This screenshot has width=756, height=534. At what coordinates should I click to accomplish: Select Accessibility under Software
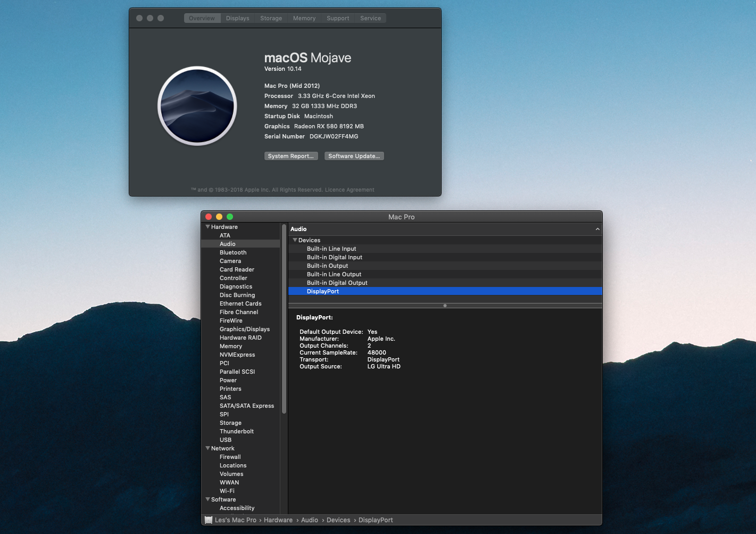(240, 508)
